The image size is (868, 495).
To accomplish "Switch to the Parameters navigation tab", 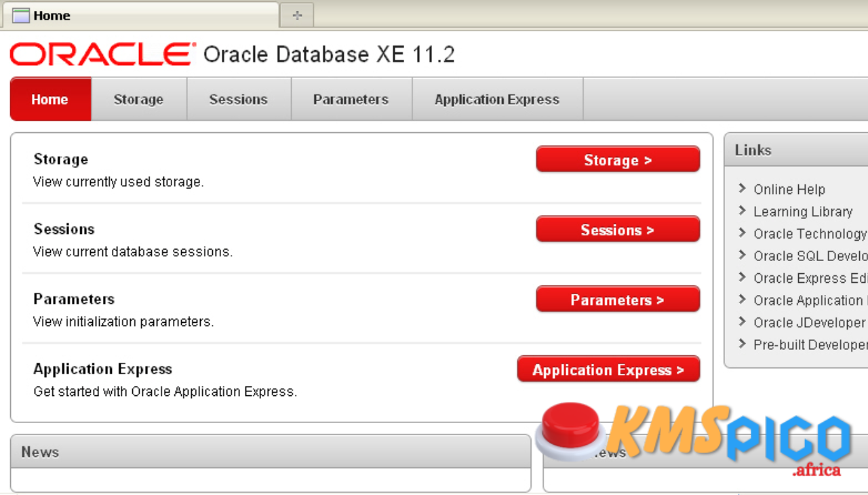I will click(351, 99).
